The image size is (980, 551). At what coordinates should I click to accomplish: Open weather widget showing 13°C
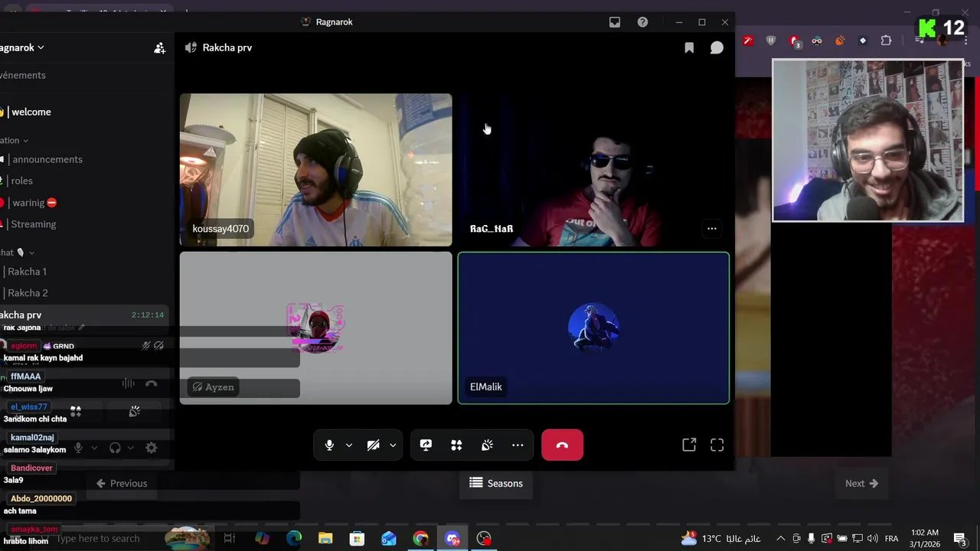tap(722, 539)
